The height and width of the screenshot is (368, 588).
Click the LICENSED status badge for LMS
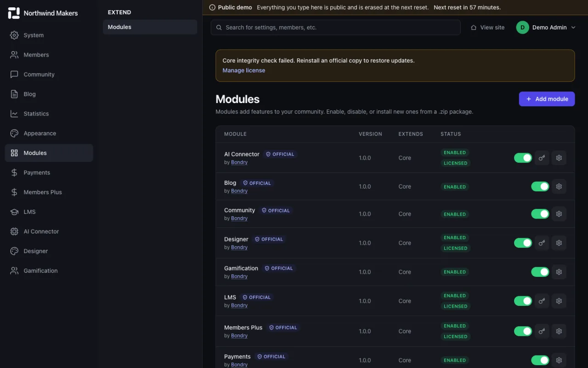coord(455,306)
